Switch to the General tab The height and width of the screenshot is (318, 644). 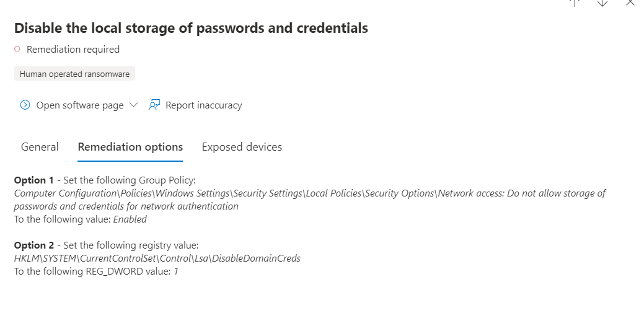click(40, 147)
